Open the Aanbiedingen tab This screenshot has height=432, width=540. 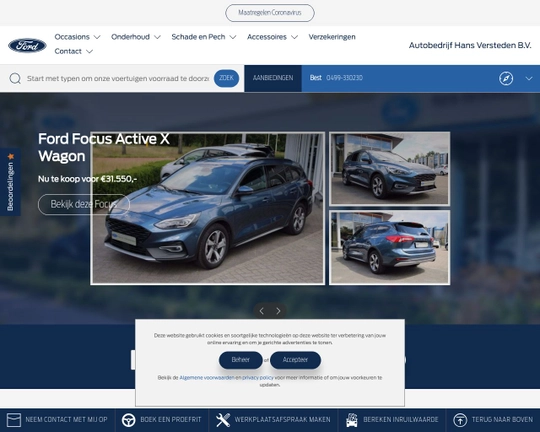[273, 78]
